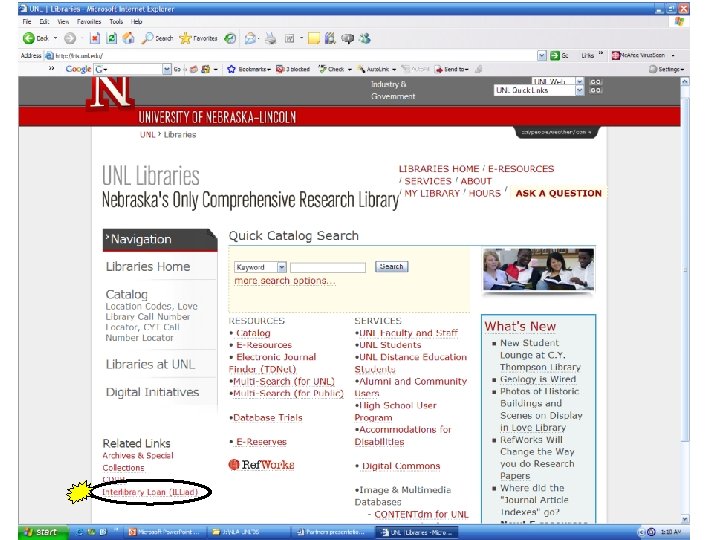The height and width of the screenshot is (540, 720).
Task: Click the students photo thumbnail
Action: tap(538, 270)
